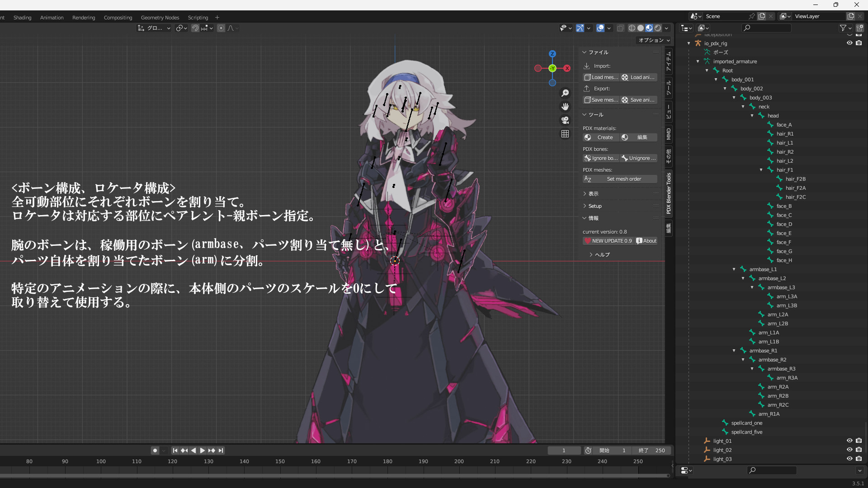This screenshot has width=868, height=488.
Task: Click the imported_armature data icon
Action: click(707, 61)
